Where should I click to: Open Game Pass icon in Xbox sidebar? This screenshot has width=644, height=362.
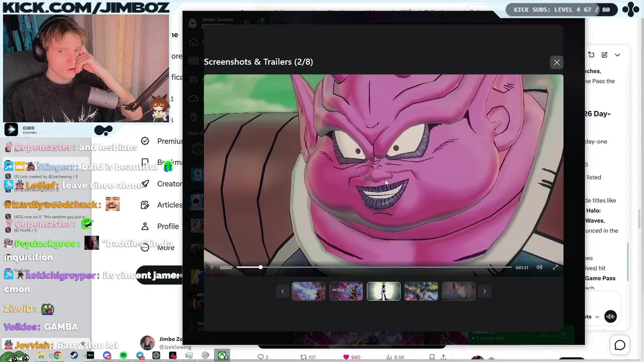tap(193, 61)
